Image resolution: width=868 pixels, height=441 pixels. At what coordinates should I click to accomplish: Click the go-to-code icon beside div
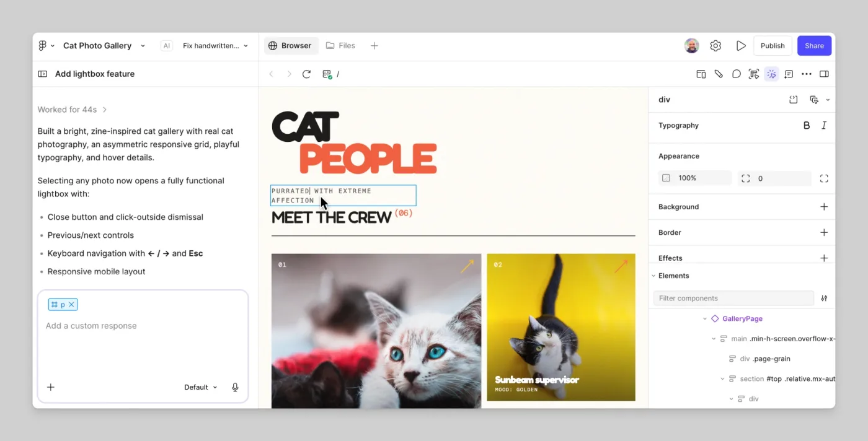click(793, 100)
